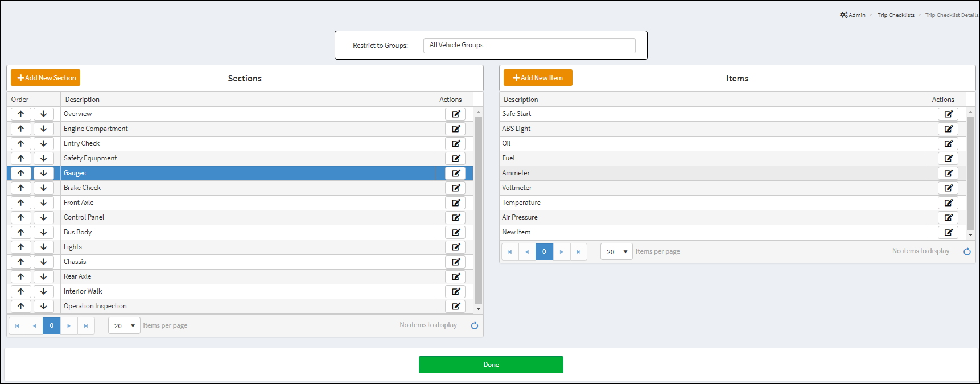Move Overview section down
Image resolution: width=980 pixels, height=384 pixels.
(43, 114)
